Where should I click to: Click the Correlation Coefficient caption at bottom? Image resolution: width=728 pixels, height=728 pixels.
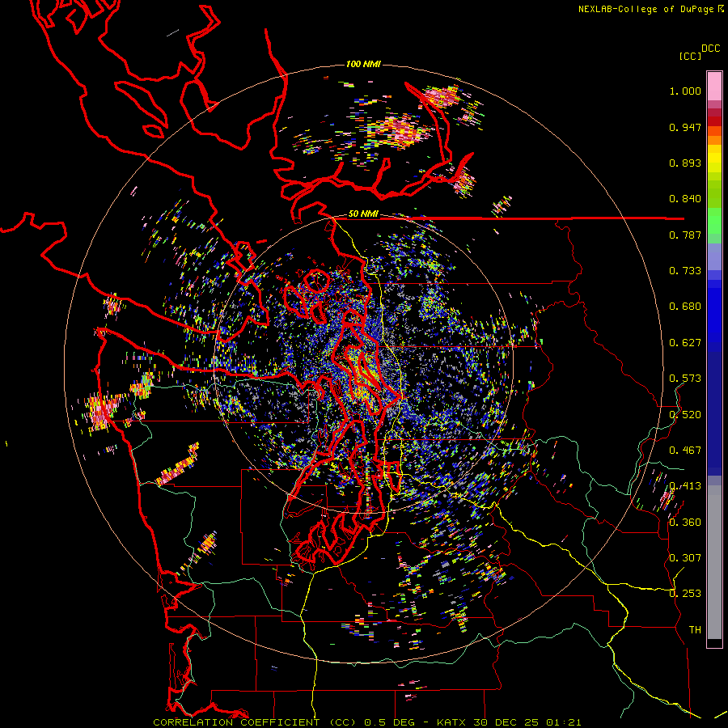coord(366,722)
